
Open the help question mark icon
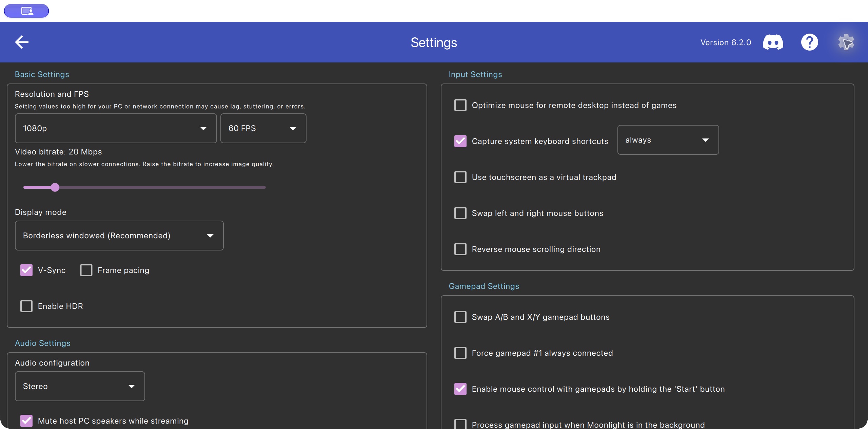[x=809, y=42]
